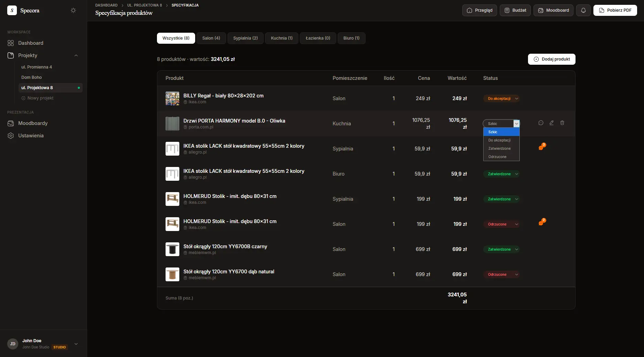Choose Zatwierdzone in the open status list
Viewport: 644px width, 357px height.
tap(499, 148)
